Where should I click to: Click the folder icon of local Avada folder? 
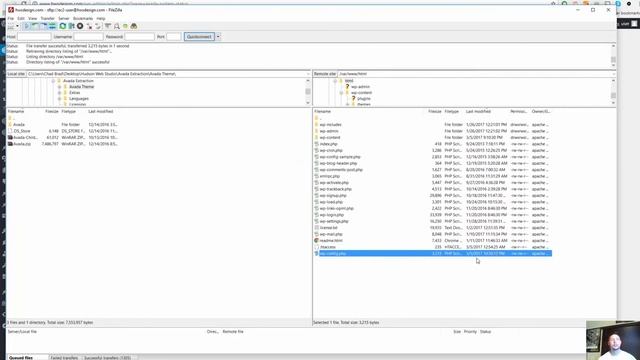click(x=10, y=124)
